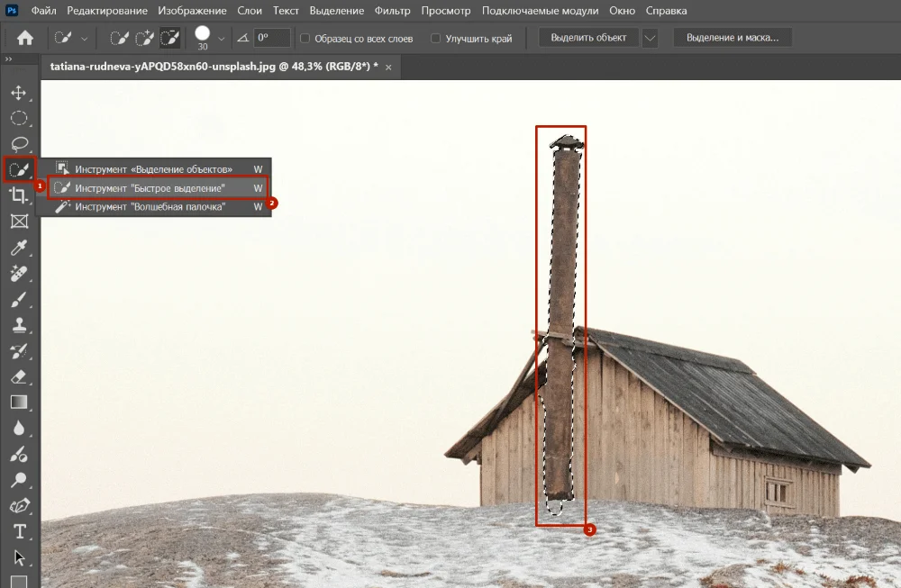This screenshot has height=588, width=901.
Task: Open the brush size picker dropdown
Action: (x=222, y=39)
